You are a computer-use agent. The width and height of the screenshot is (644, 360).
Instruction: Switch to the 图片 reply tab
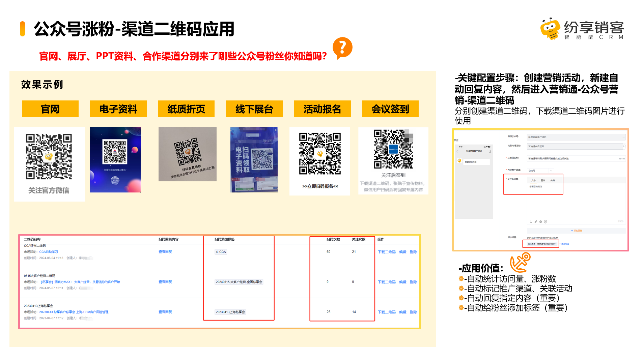pyautogui.click(x=543, y=181)
